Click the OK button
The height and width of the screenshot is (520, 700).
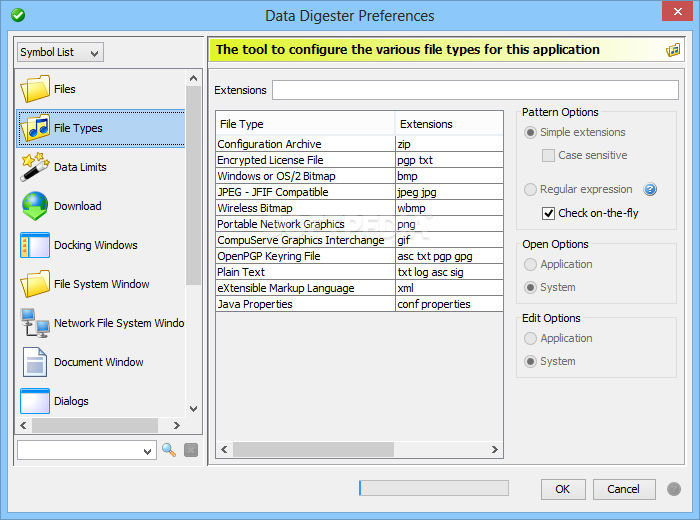coord(563,489)
